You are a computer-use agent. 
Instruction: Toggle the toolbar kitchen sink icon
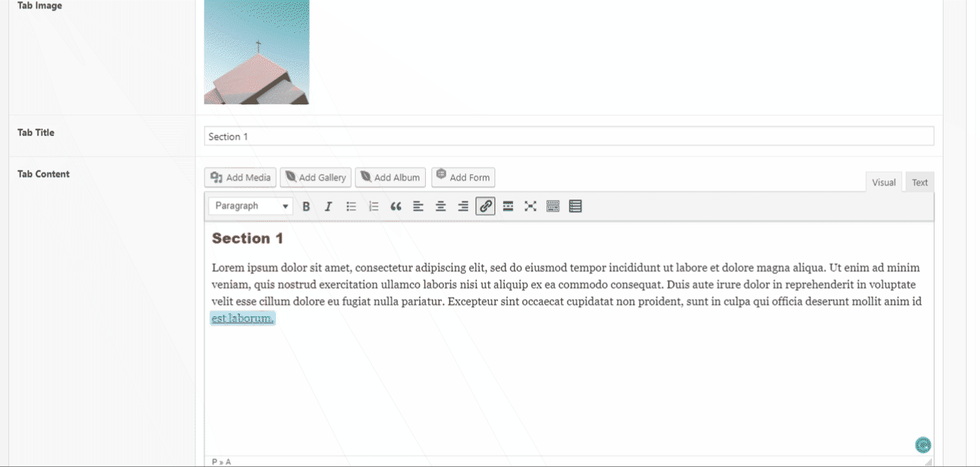(x=553, y=206)
